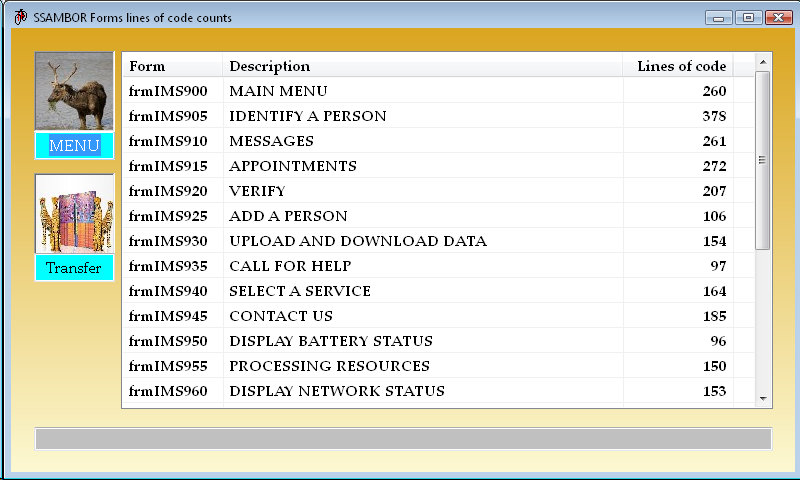Maximize the SSAMBOR window
This screenshot has height=480, width=800.
(x=748, y=18)
